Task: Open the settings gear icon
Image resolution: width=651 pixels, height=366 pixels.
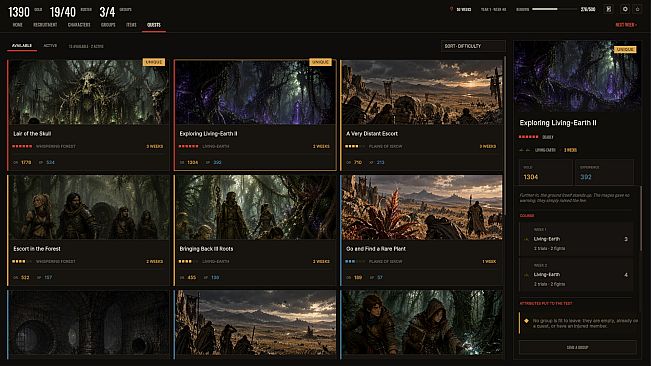Action: (x=625, y=9)
